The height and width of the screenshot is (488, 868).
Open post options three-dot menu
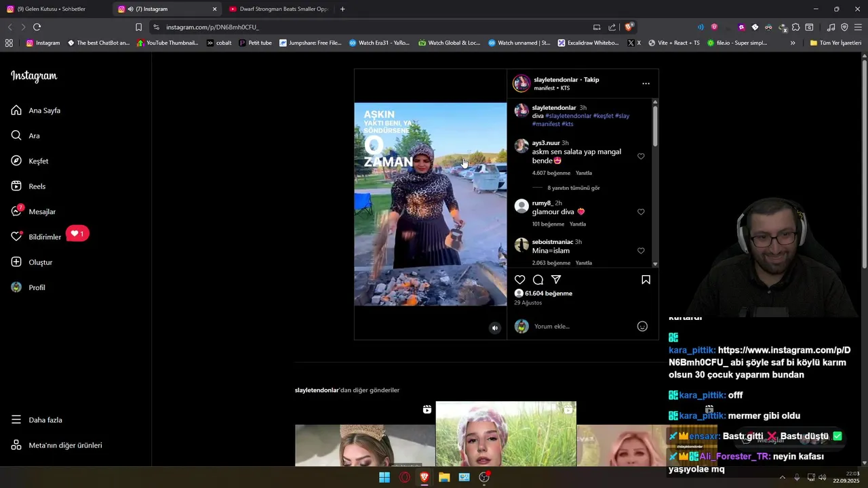(646, 83)
